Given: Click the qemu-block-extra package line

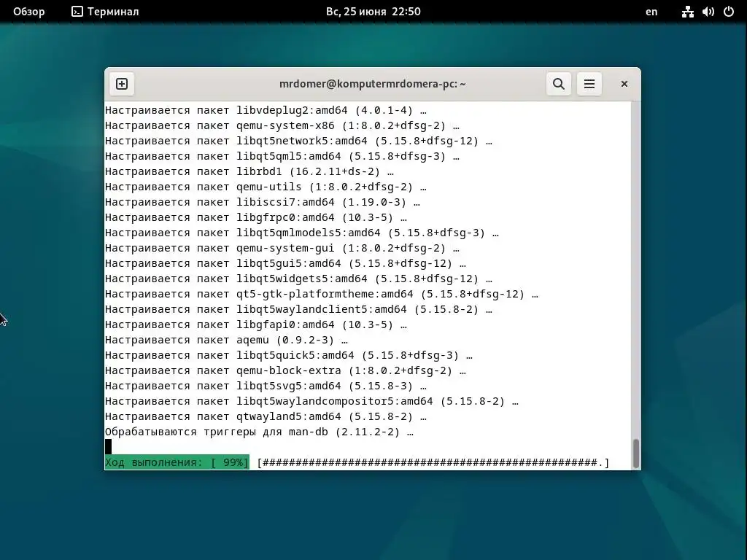Looking at the screenshot, I should (285, 370).
